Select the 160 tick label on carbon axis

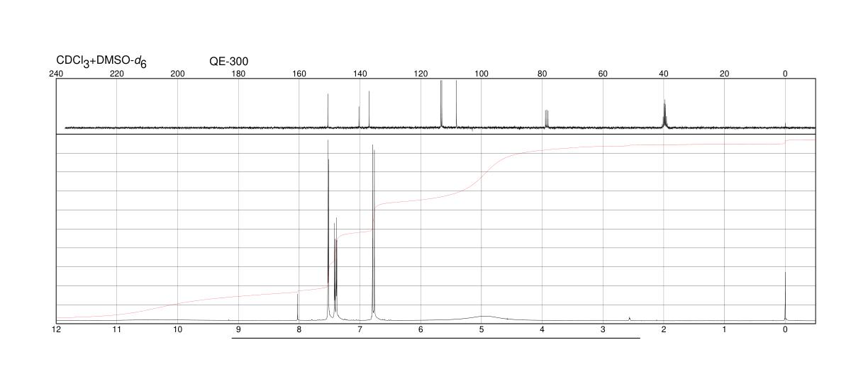[x=299, y=74]
